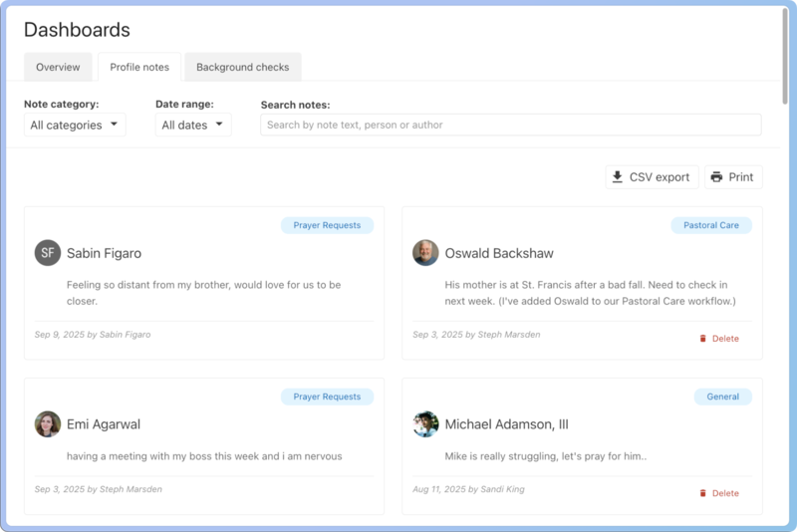Click the 'Search notes:' label

pyautogui.click(x=295, y=105)
